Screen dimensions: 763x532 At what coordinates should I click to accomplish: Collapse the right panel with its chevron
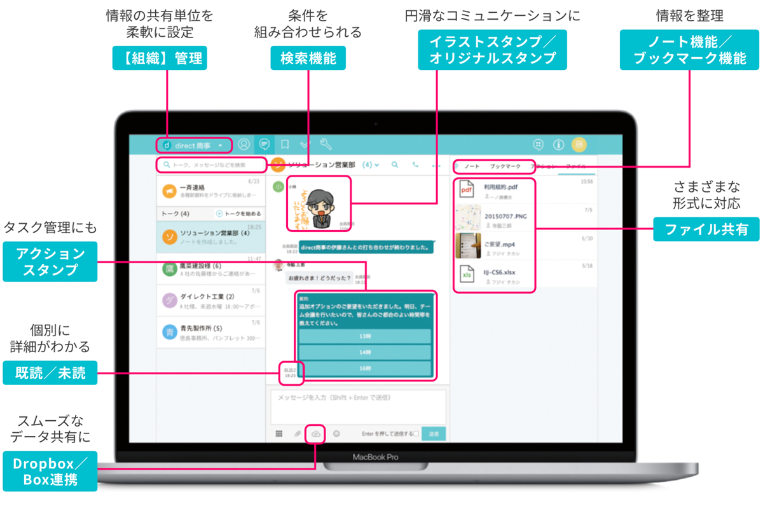(x=457, y=165)
